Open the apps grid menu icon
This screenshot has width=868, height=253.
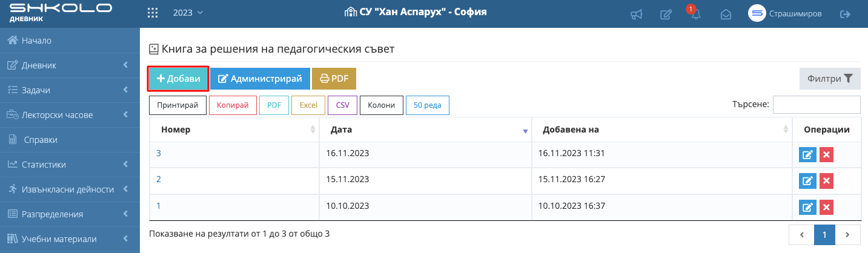(x=153, y=13)
